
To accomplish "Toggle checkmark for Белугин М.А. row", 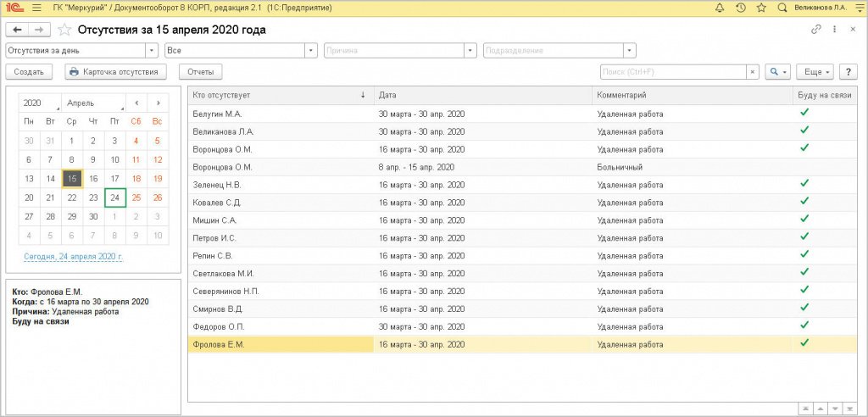I will pos(804,112).
